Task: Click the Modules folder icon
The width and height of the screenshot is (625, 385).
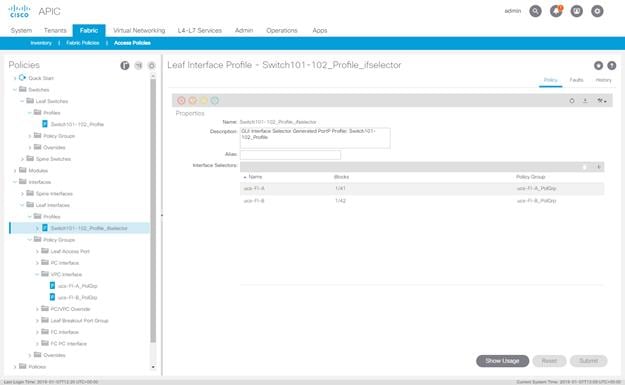Action: (x=23, y=170)
